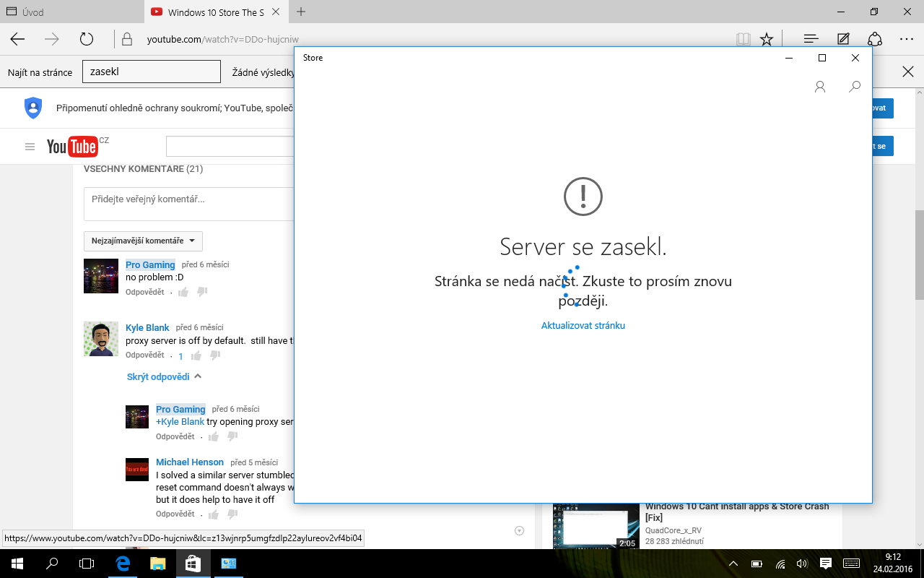Open the YouTube hamburger guide menu
This screenshot has width=924, height=578.
point(30,147)
